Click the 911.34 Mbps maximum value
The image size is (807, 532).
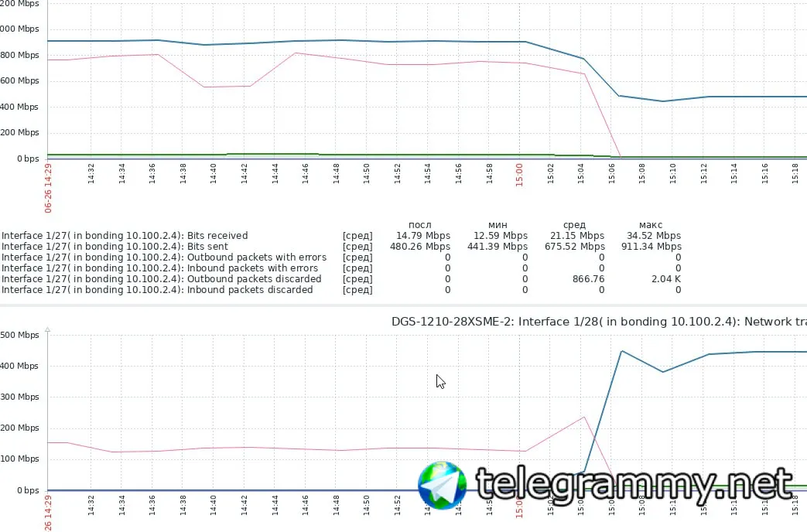651,247
